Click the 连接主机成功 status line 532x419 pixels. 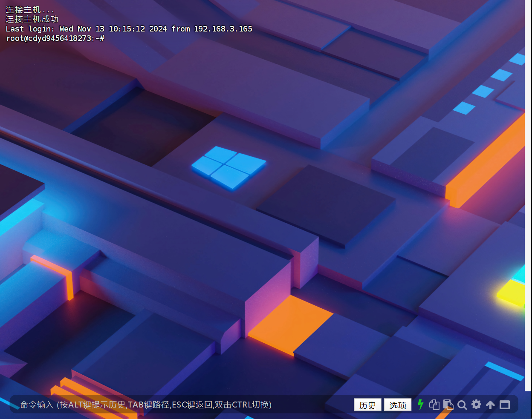[32, 19]
